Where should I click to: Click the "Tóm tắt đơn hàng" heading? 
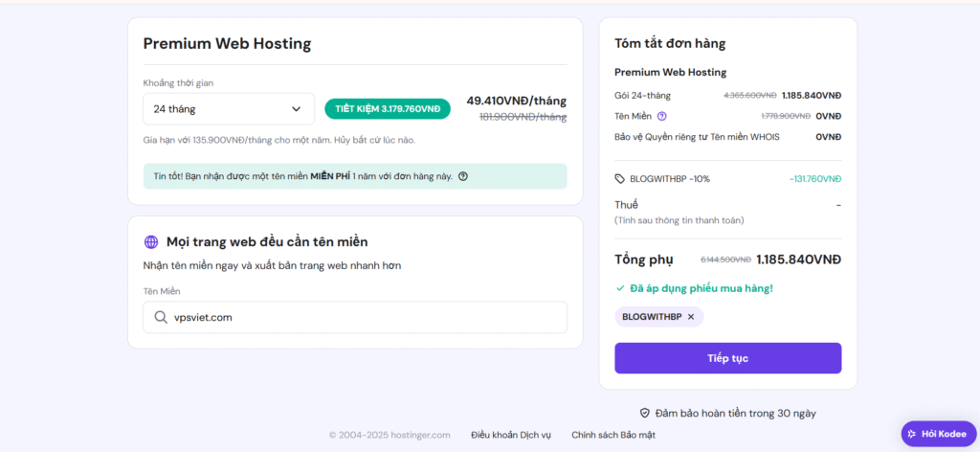(x=670, y=43)
